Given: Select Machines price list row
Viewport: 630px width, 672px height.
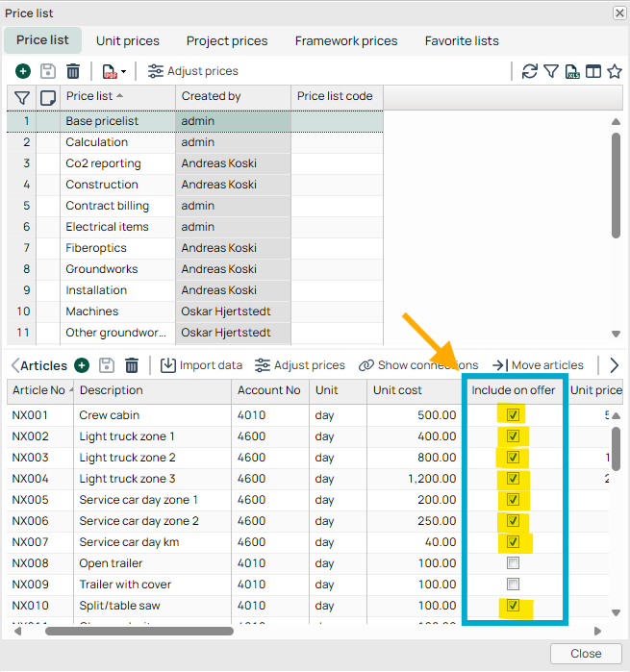Looking at the screenshot, I should (194, 311).
